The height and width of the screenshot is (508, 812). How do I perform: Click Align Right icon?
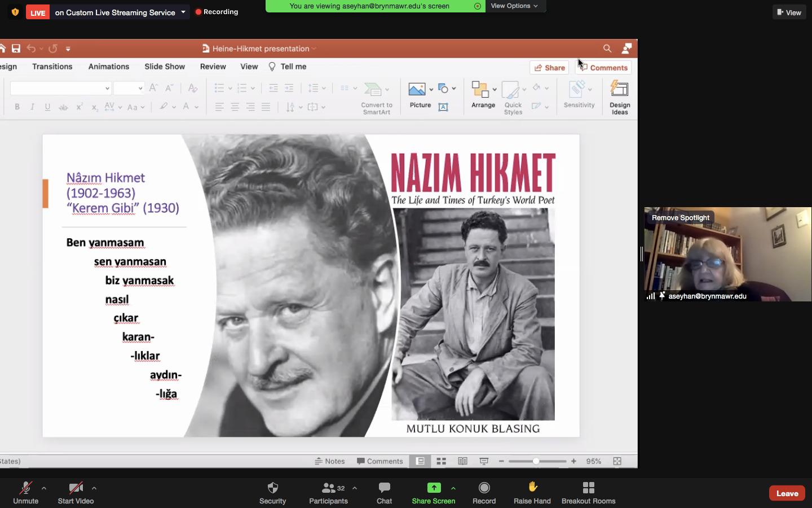pyautogui.click(x=250, y=107)
